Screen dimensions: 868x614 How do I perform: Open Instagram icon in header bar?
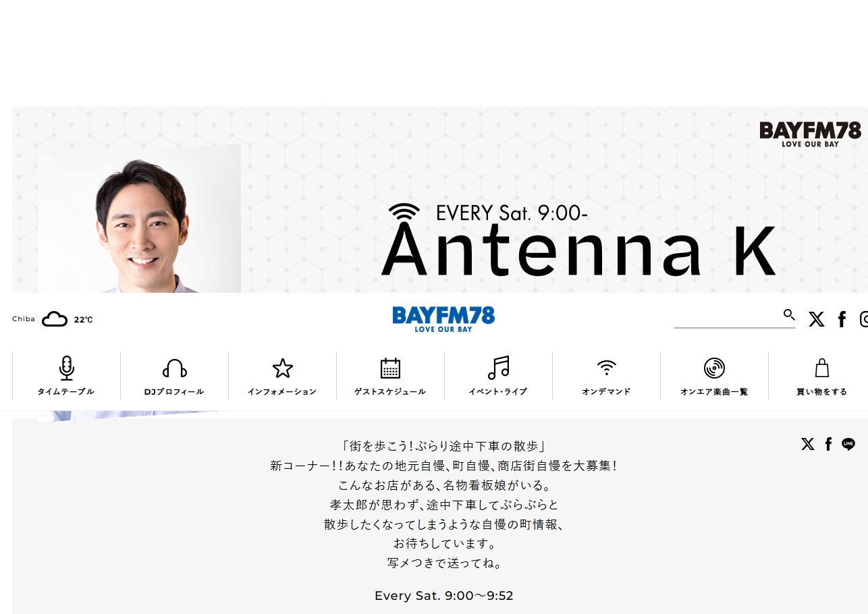pos(864,319)
